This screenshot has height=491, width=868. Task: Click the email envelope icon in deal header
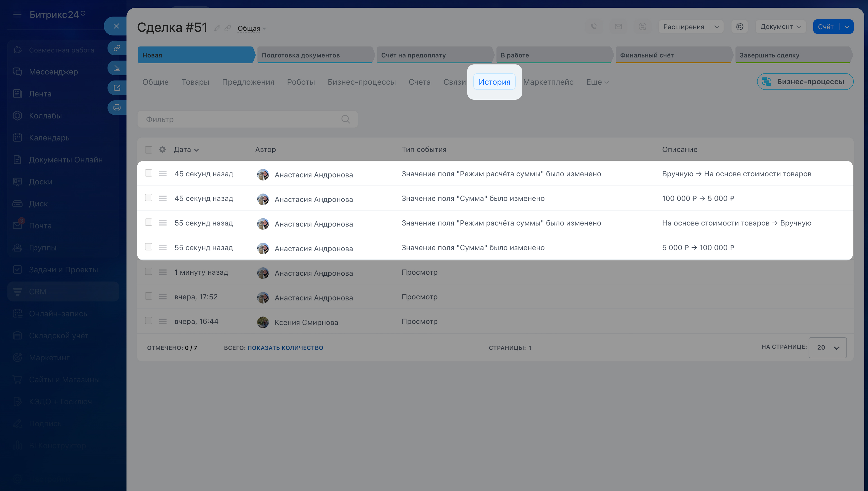pos(618,27)
